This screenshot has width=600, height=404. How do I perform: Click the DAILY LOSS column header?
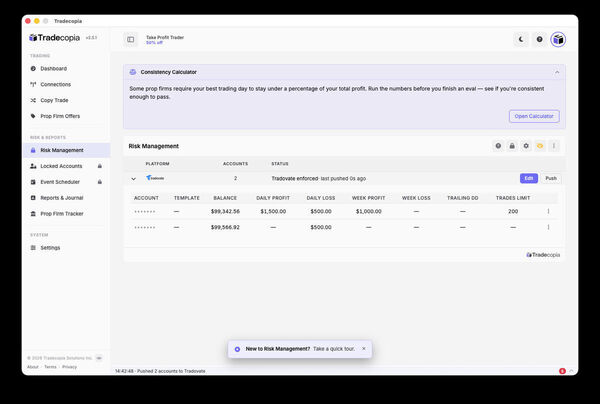click(x=321, y=198)
